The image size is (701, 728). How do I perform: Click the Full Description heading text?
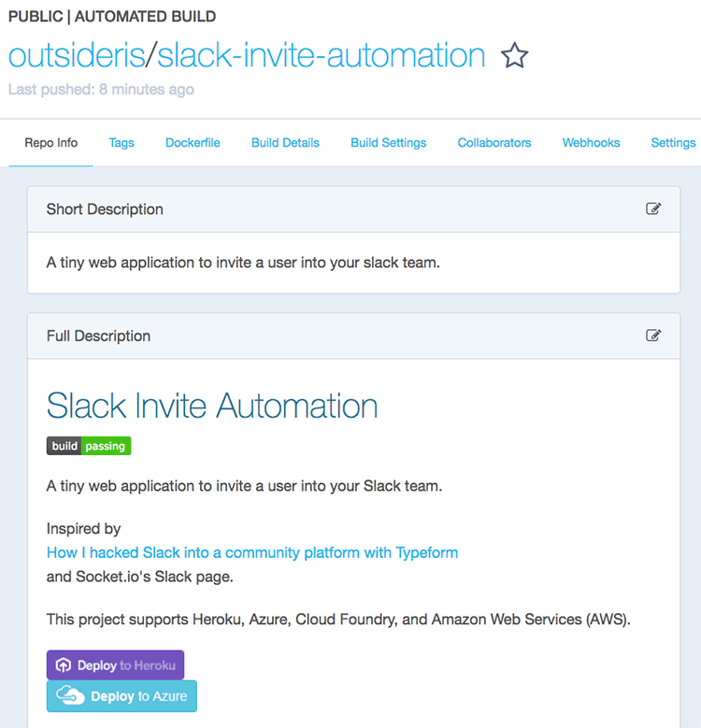point(98,335)
